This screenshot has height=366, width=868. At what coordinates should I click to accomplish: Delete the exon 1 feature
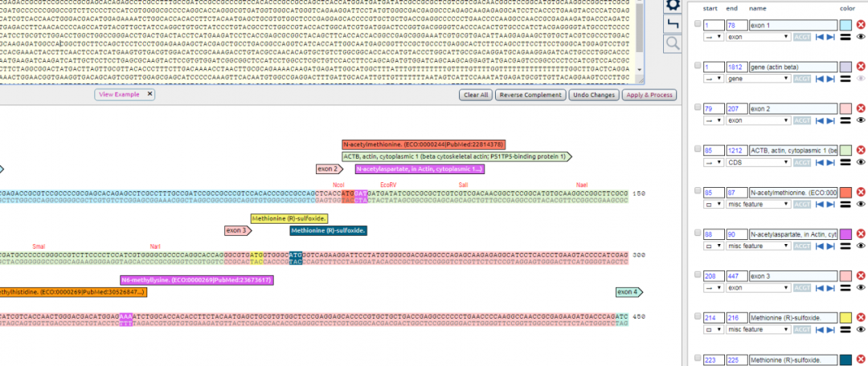[x=861, y=25]
